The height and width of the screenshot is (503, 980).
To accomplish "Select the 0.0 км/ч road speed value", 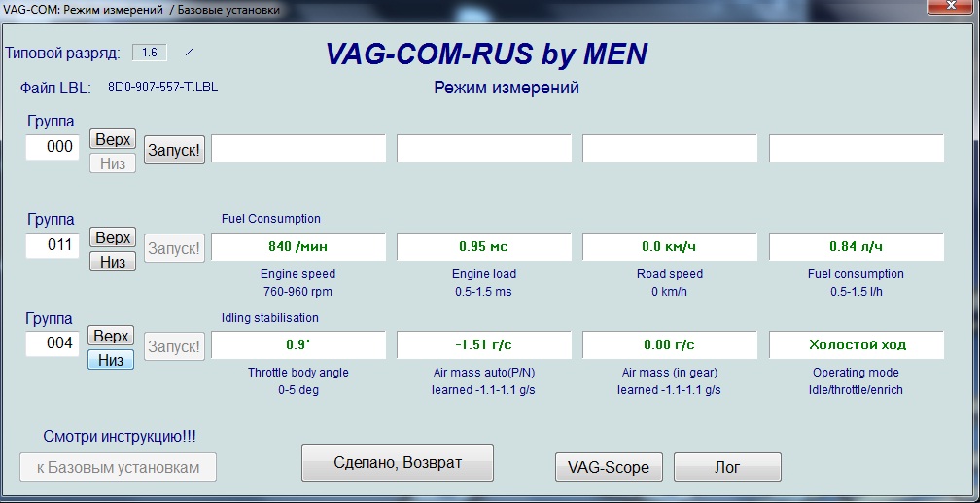I will [x=670, y=246].
